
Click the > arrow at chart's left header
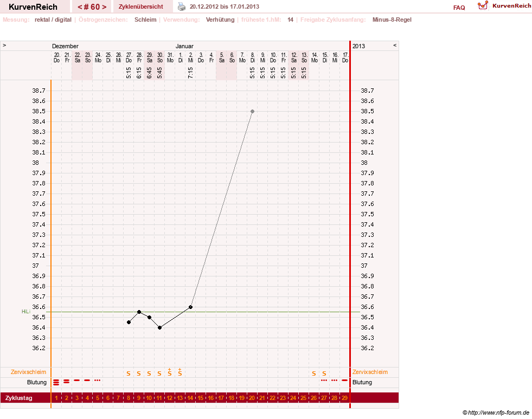4,45
